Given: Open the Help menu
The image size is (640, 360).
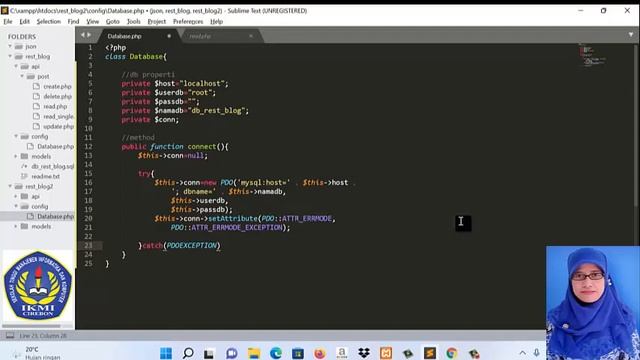Looking at the screenshot, I should pyautogui.click(x=216, y=22).
